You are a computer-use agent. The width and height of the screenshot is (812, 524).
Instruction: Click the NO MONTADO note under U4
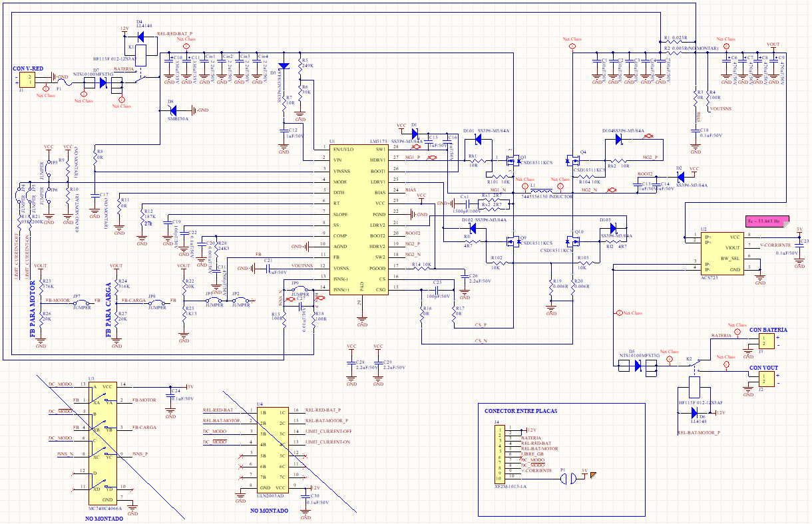[270, 511]
